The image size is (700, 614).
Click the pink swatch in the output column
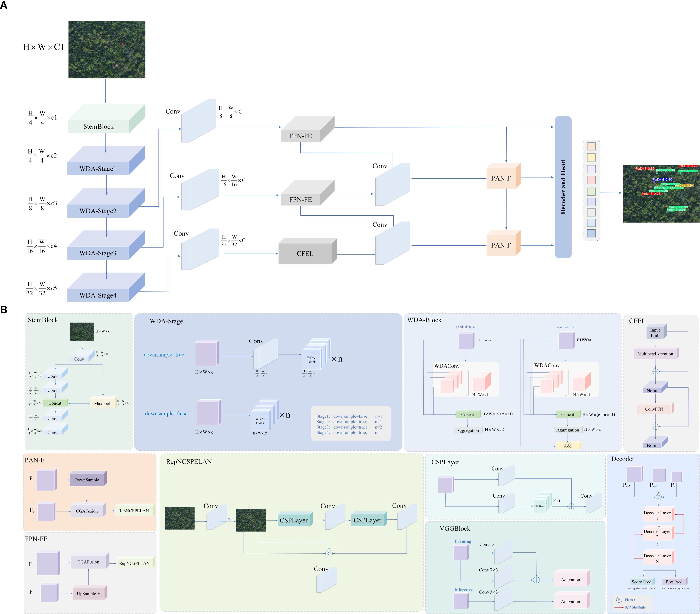click(x=591, y=180)
